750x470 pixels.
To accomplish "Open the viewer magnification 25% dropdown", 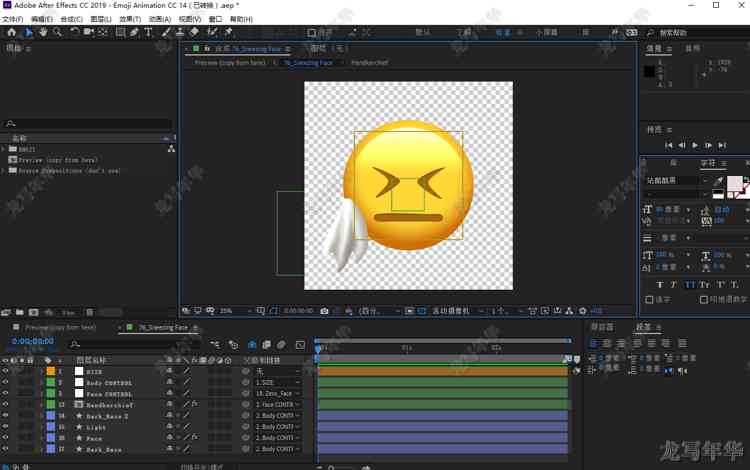I will tap(235, 311).
